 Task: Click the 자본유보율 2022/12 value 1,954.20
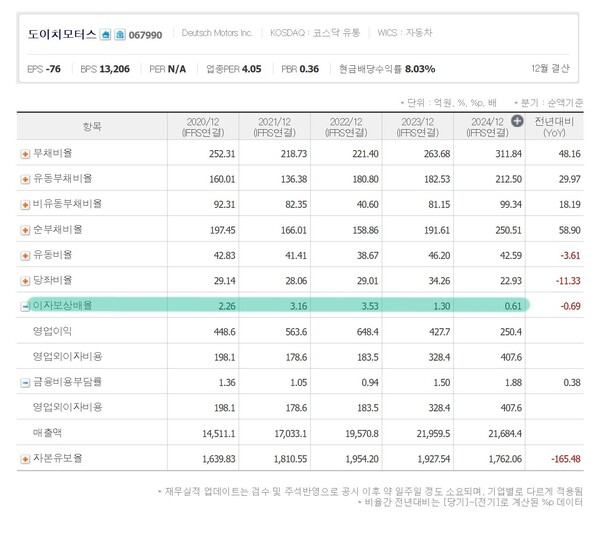(x=362, y=459)
